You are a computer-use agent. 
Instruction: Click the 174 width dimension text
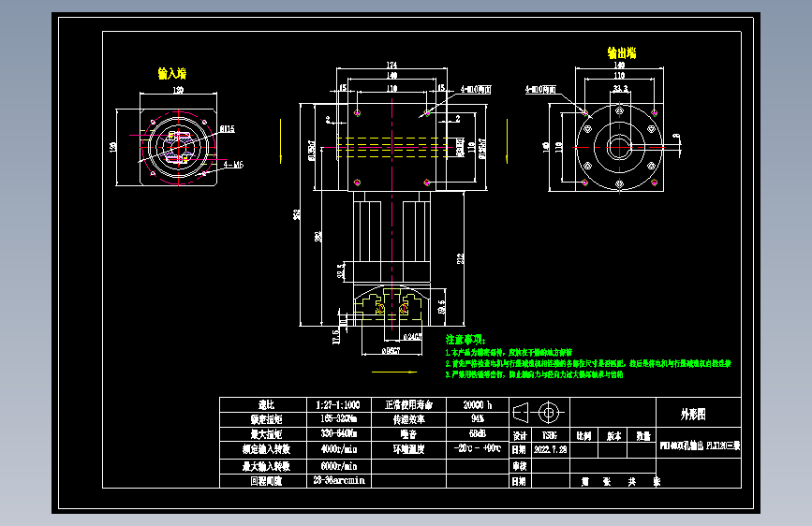tap(391, 65)
